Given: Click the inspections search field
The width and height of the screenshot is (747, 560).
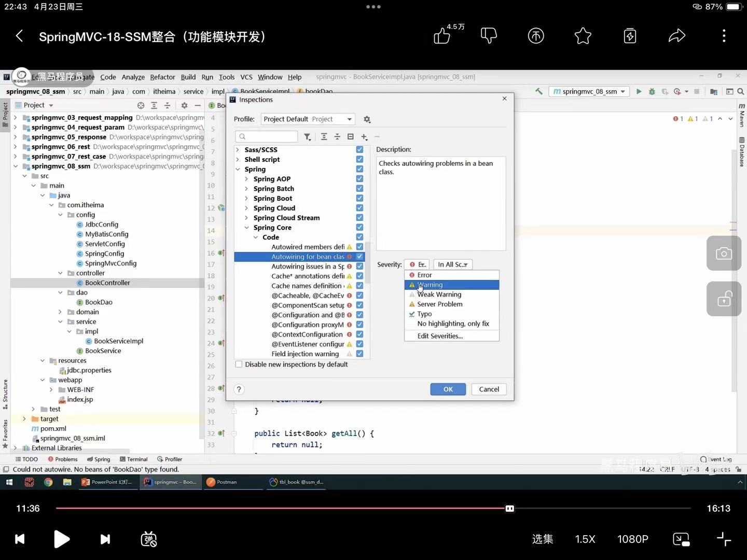Looking at the screenshot, I should (x=267, y=136).
